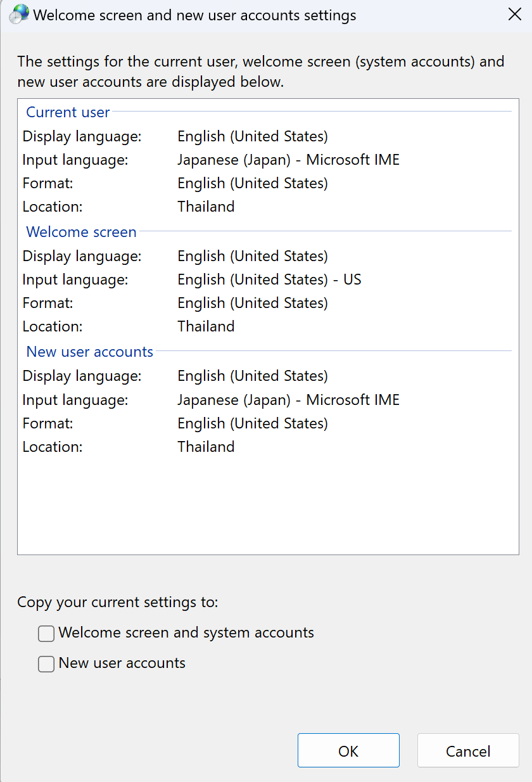Viewport: 532px width, 782px height.
Task: Click the Welcome screen group header
Action: click(x=81, y=232)
